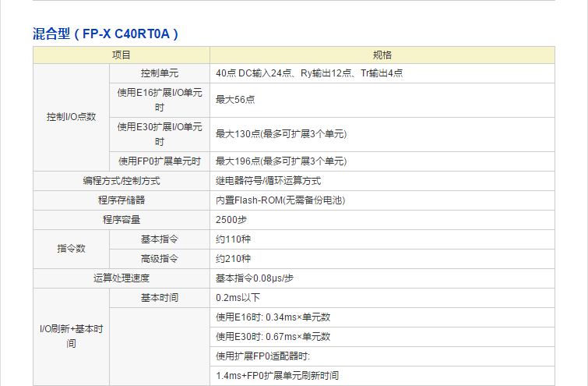Viewport: 588px width, 386px height.
Task: Click the value 2500步
Action: (231, 220)
